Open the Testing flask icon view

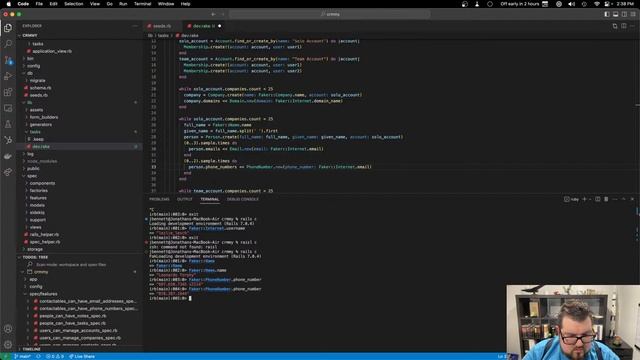coord(8,124)
